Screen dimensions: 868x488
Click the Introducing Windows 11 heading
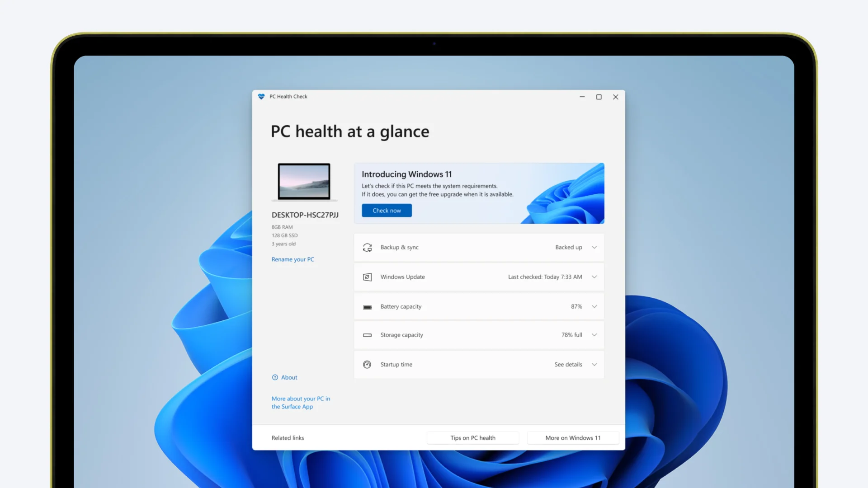click(406, 174)
